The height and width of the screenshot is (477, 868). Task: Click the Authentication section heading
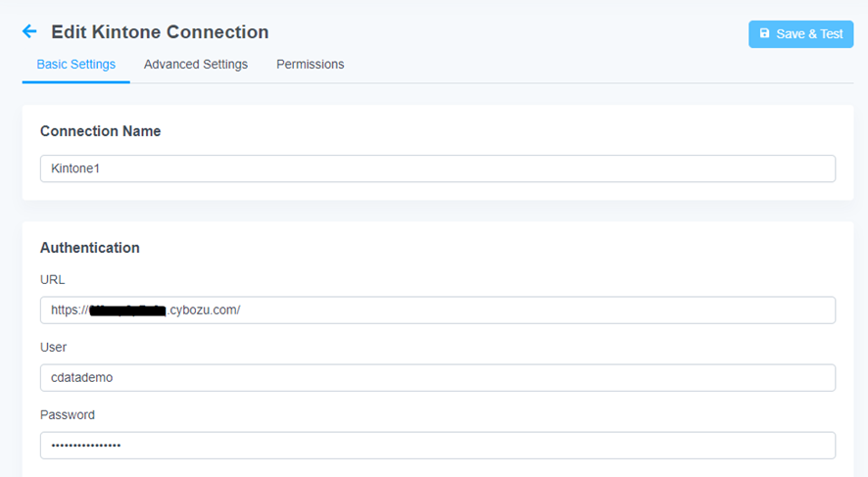90,248
